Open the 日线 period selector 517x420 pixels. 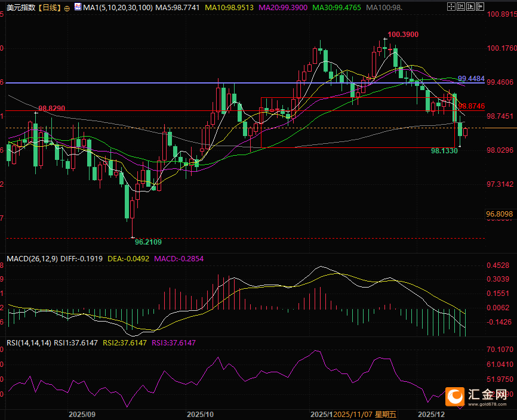coord(49,8)
